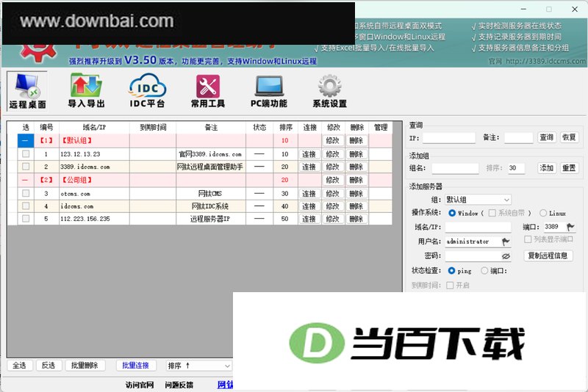Viewport: 588px width, 392px height.
Task: Click the 官网 http://3389.idccms.com banner link
Action: click(x=537, y=61)
